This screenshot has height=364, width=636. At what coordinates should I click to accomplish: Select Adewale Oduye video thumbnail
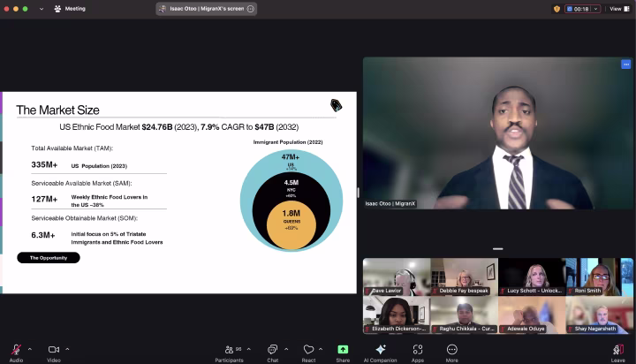(532, 315)
